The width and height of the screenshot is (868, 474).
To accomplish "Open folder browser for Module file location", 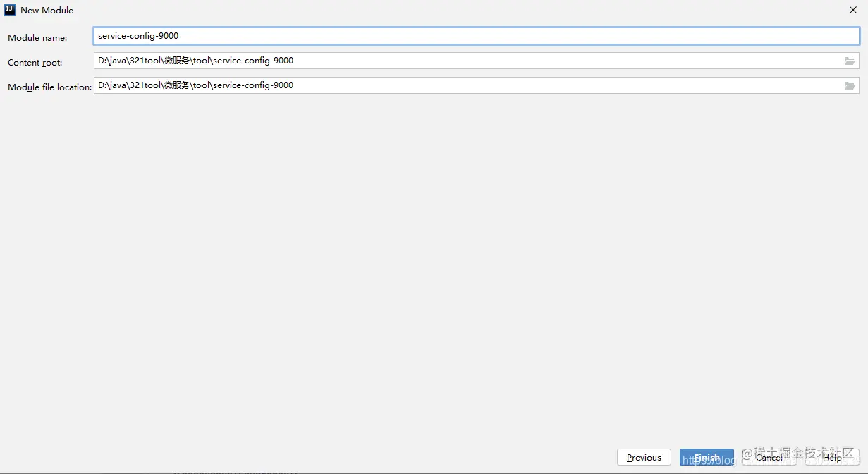I will pos(850,86).
